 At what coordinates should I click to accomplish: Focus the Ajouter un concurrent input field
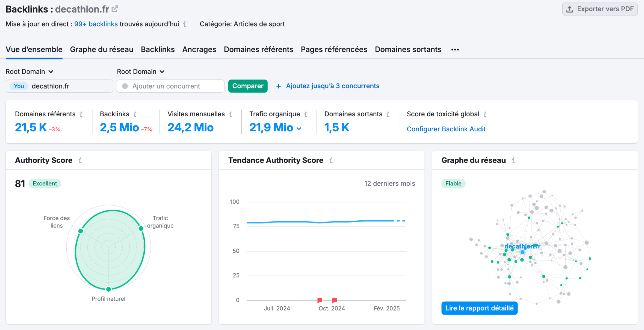(x=171, y=86)
